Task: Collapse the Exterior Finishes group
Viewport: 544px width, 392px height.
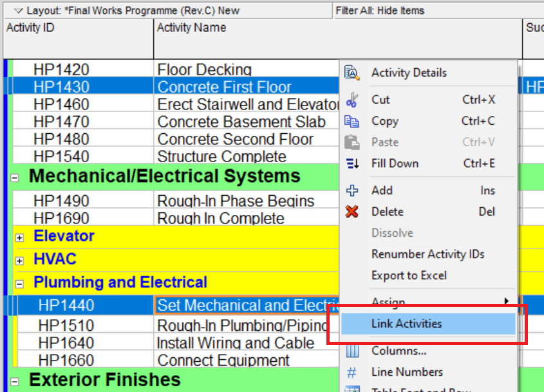Action: [15, 382]
